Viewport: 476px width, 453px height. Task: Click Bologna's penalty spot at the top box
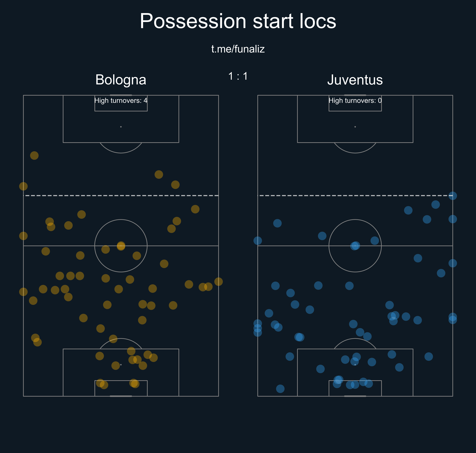pos(121,127)
